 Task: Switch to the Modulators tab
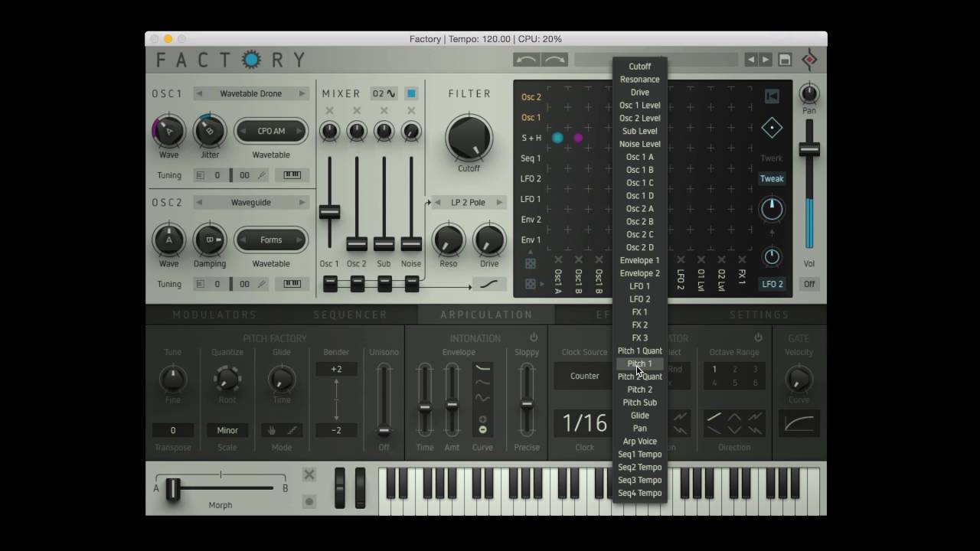pos(215,315)
